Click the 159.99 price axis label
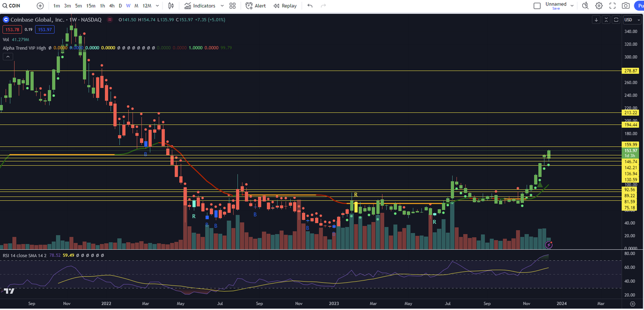Image resolution: width=644 pixels, height=310 pixels. [x=631, y=145]
